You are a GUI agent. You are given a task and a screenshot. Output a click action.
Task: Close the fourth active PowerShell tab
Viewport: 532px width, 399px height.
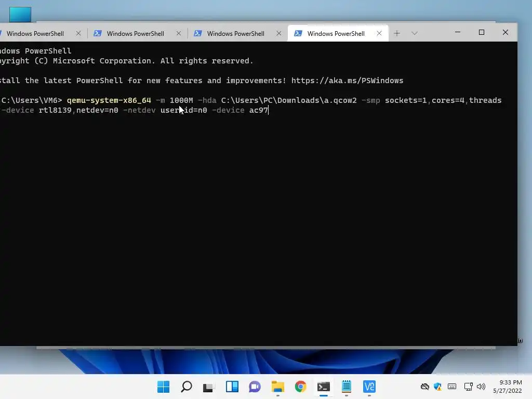click(379, 33)
